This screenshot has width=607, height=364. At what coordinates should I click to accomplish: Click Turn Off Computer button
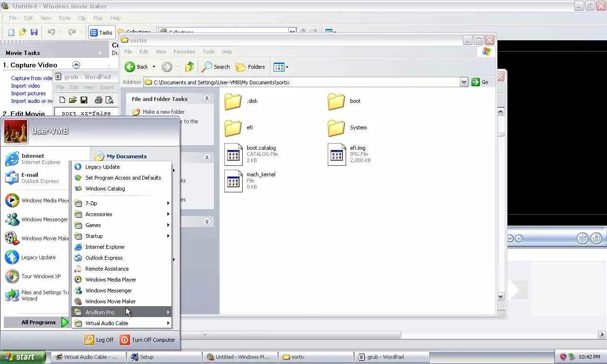point(147,340)
